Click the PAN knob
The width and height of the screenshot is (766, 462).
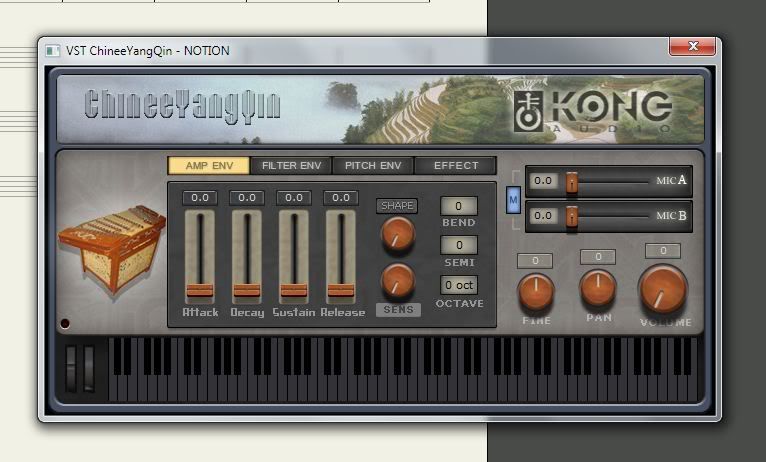[598, 288]
